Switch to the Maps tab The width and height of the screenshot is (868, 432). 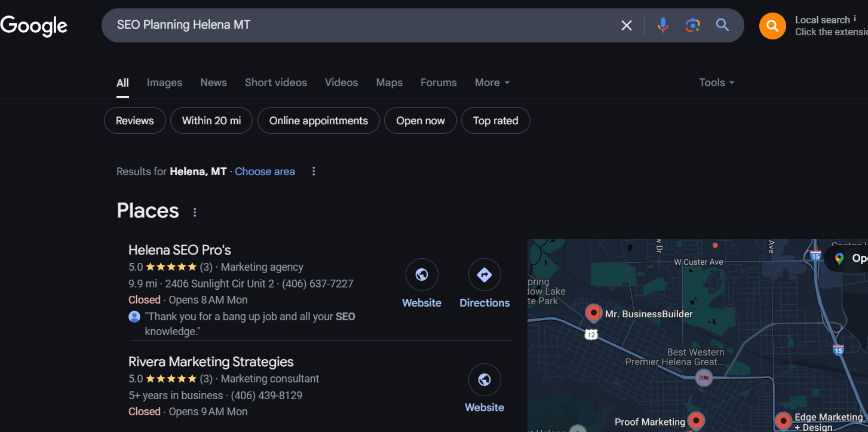point(389,82)
